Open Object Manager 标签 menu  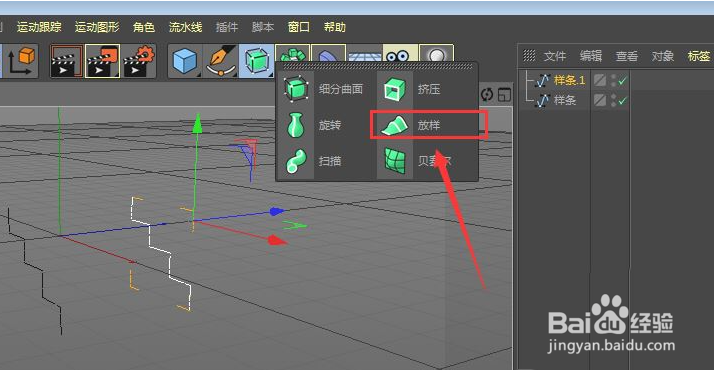699,56
